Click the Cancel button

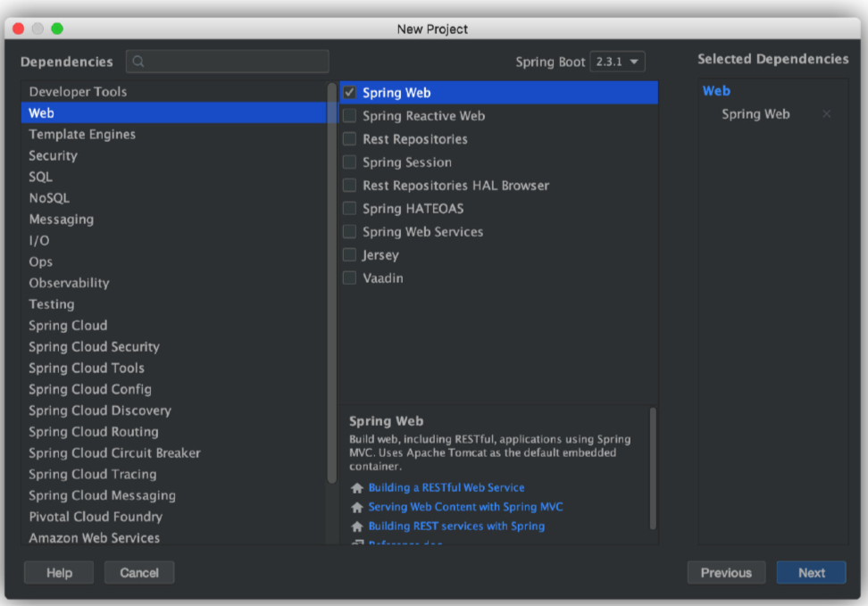(x=139, y=573)
